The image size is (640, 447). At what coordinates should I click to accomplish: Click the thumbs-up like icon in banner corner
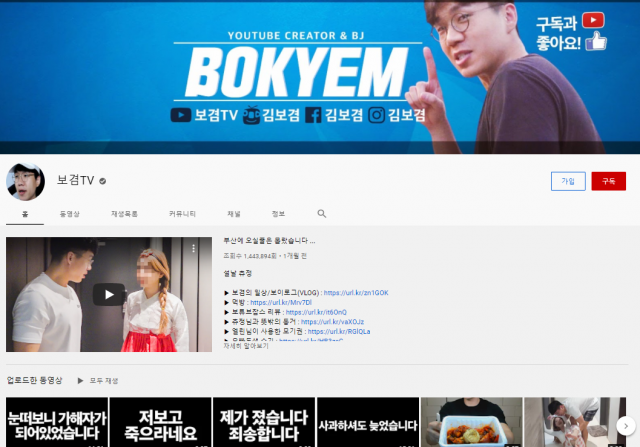point(596,42)
